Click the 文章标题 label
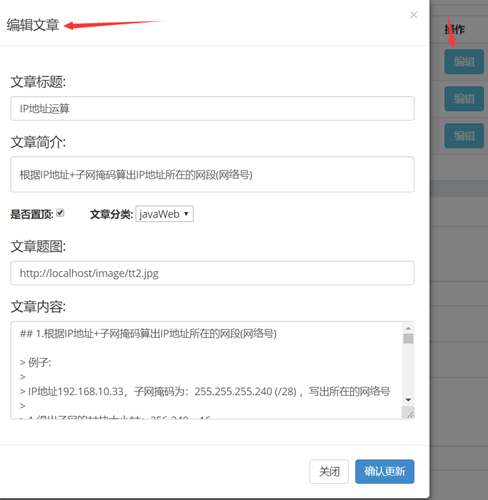 pyautogui.click(x=38, y=82)
